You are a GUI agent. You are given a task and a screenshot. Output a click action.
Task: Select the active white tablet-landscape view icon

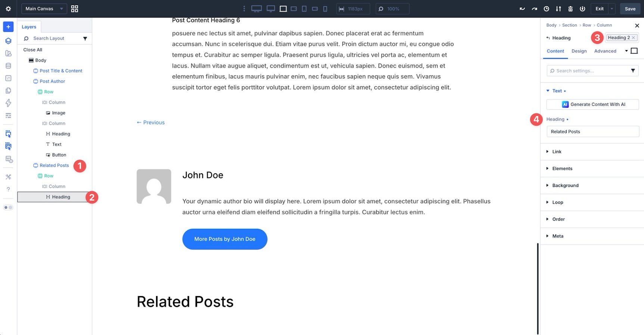283,9
